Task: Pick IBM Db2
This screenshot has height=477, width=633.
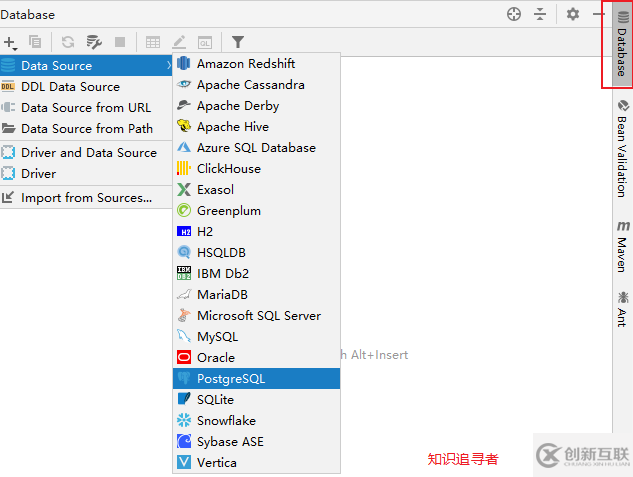Action: click(x=256, y=274)
